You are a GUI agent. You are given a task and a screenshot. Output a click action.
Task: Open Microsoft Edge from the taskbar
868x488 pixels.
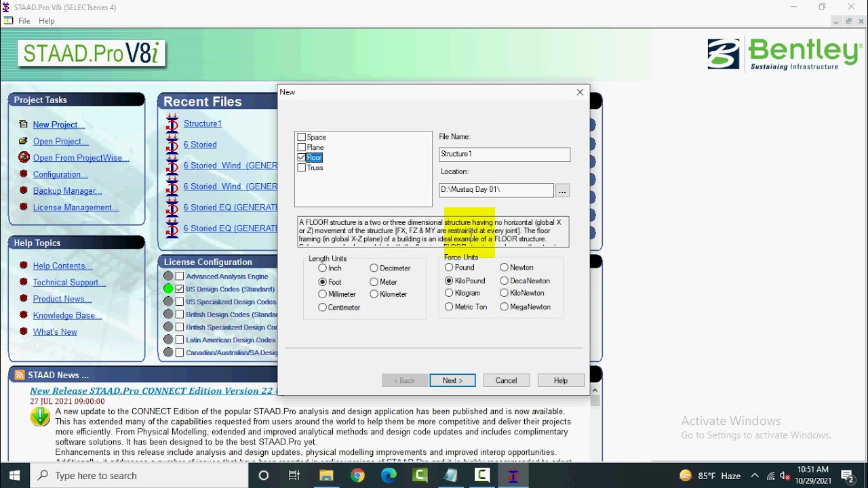tap(389, 476)
